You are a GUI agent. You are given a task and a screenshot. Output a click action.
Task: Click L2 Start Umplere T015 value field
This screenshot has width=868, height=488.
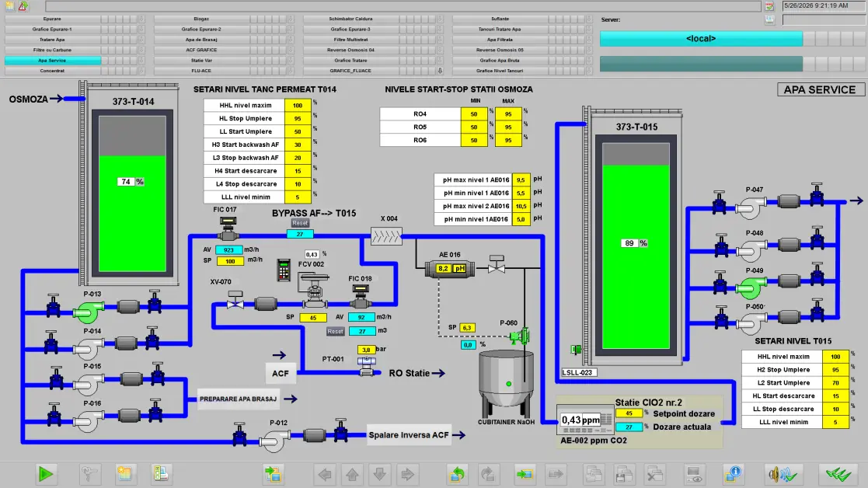836,383
